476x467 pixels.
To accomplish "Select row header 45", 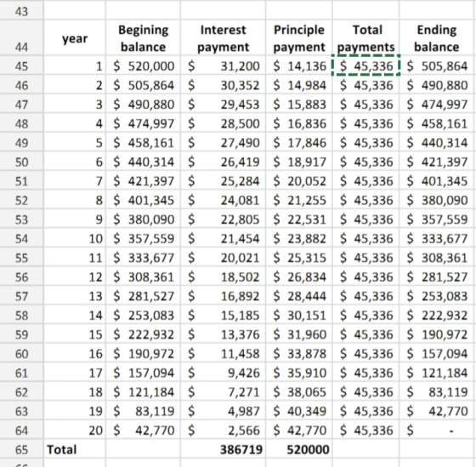I will [x=21, y=66].
